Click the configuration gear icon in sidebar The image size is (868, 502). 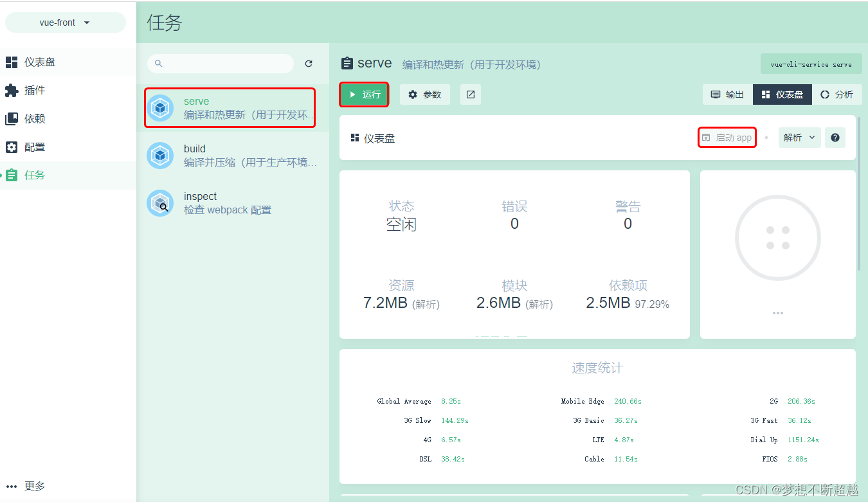pyautogui.click(x=12, y=147)
